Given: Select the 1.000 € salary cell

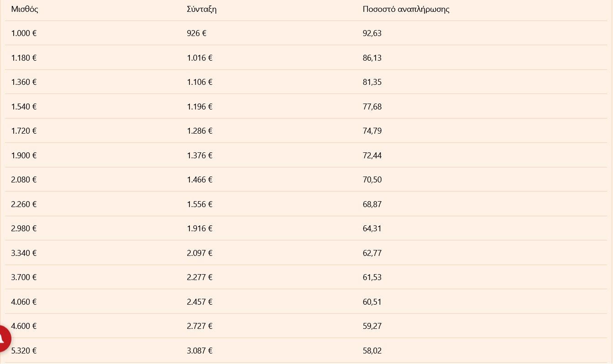Looking at the screenshot, I should (x=24, y=33).
